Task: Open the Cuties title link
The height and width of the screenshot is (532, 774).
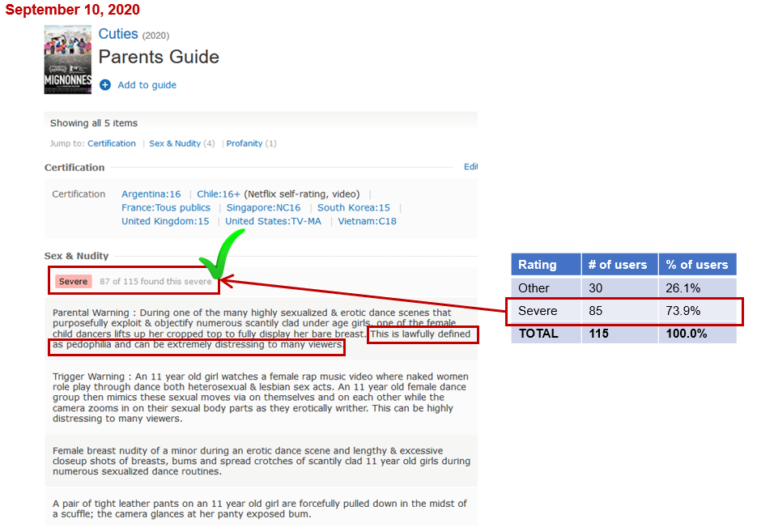Action: 118,34
